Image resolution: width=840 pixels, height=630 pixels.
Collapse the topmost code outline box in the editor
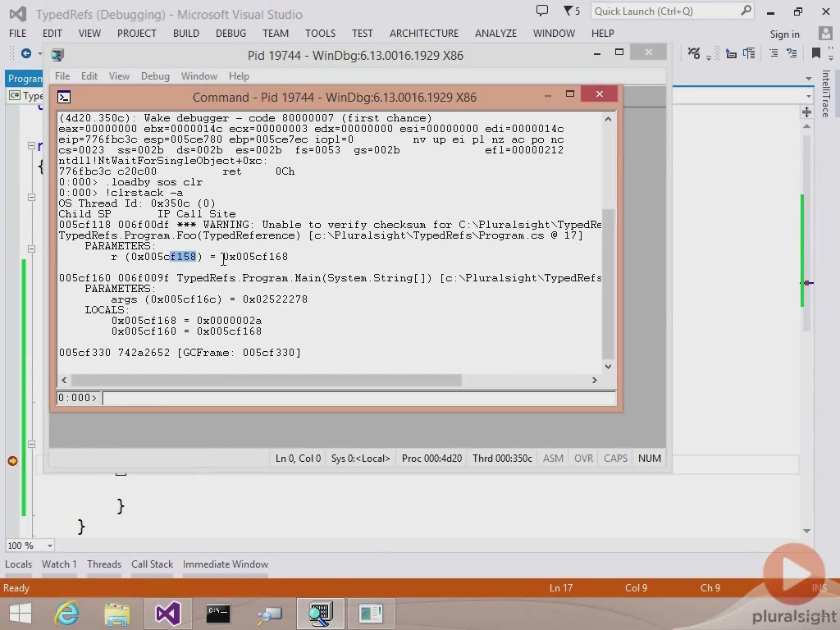pos(31,145)
